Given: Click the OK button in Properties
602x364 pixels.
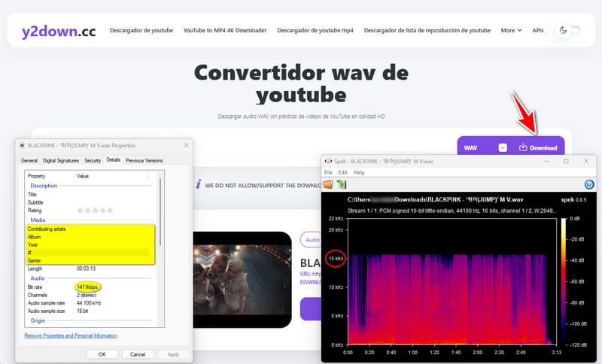Looking at the screenshot, I should click(102, 354).
